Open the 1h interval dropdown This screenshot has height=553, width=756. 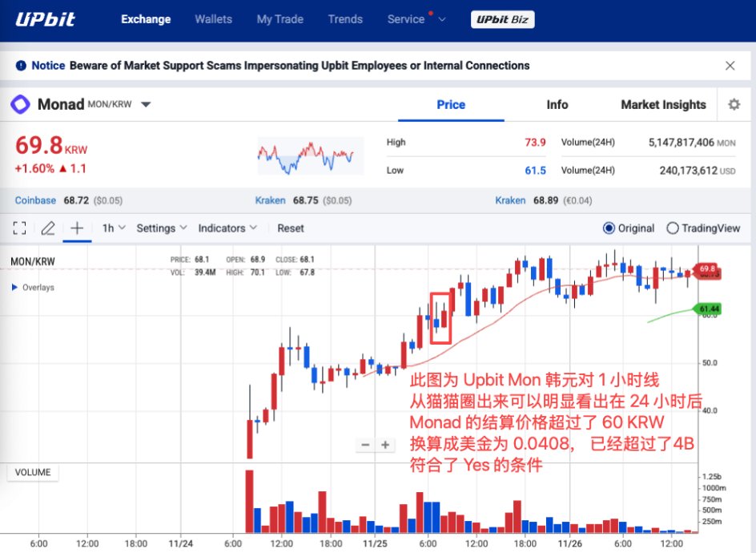point(114,228)
